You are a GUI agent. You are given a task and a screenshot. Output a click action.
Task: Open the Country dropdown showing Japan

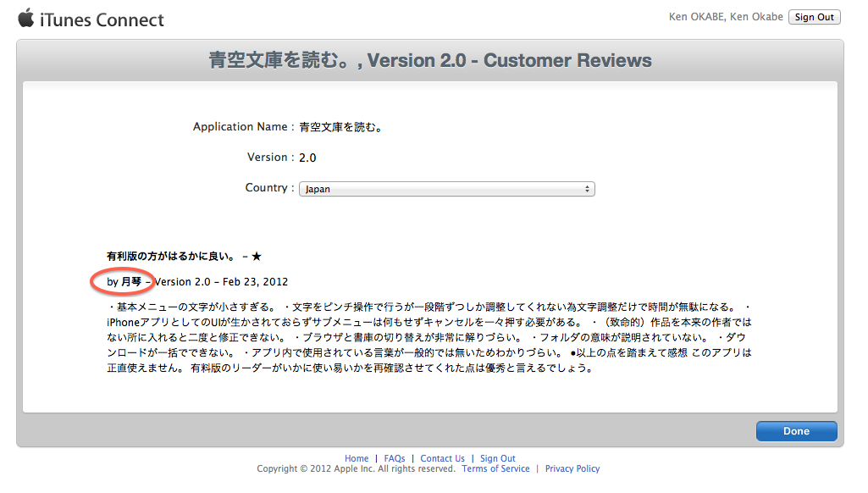(x=447, y=189)
